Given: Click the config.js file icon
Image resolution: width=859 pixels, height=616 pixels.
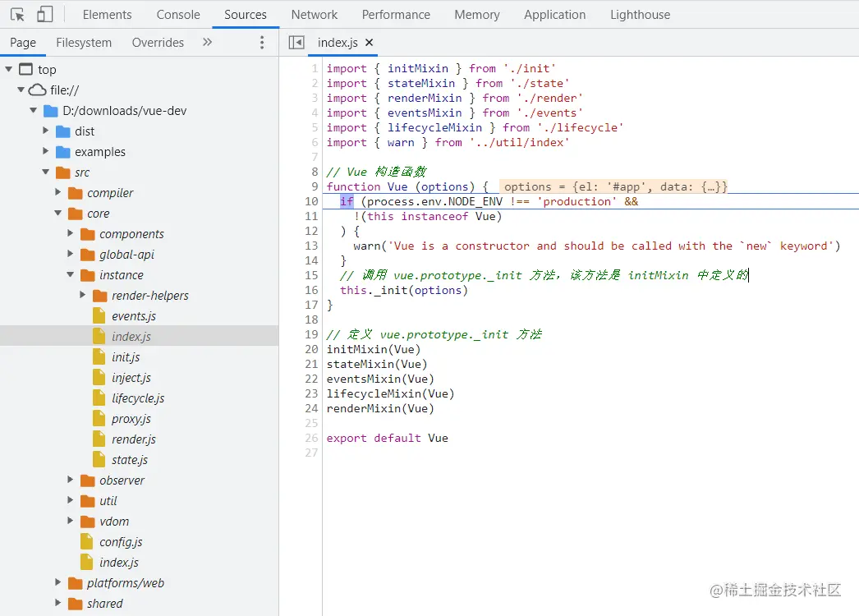Looking at the screenshot, I should (x=86, y=541).
